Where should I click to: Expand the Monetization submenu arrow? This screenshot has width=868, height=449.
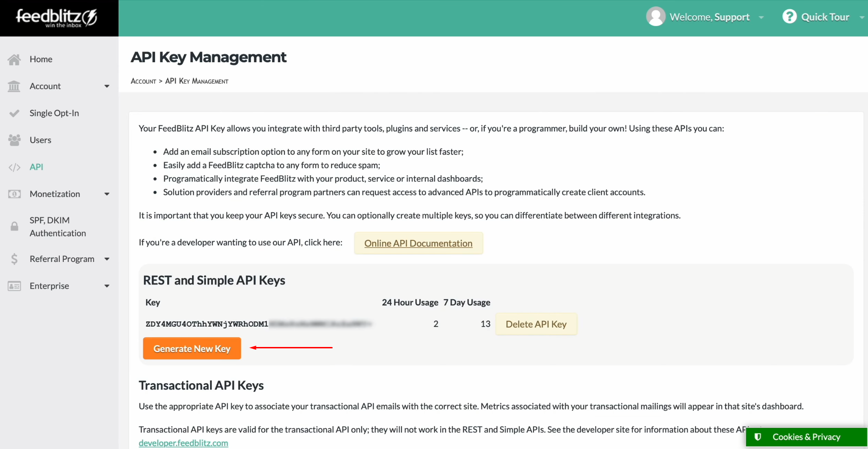pyautogui.click(x=107, y=194)
